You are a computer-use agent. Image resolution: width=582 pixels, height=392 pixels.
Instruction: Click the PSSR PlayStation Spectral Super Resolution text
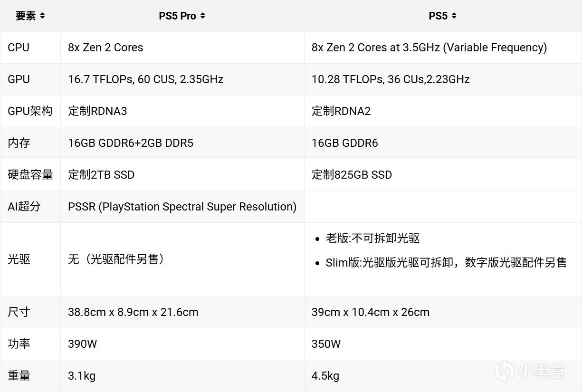(x=182, y=207)
